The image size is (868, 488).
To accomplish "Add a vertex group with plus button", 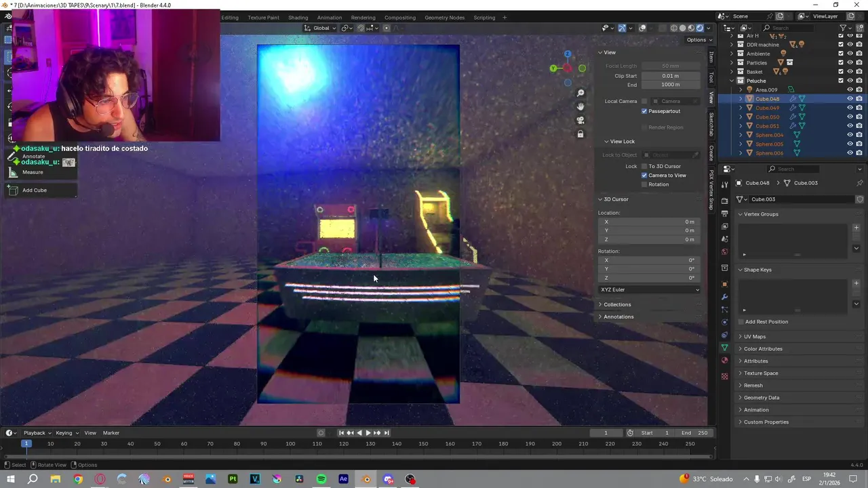I will 856,228.
